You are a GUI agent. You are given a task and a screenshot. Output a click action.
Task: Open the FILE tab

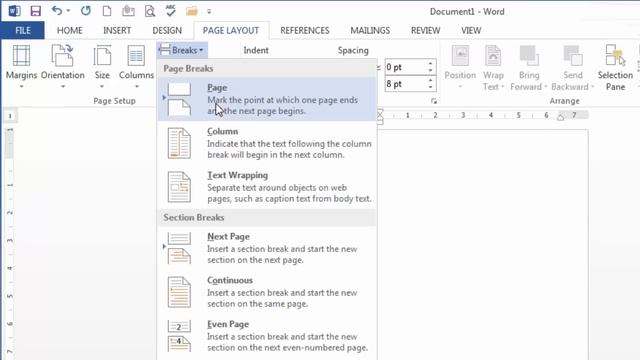pyautogui.click(x=23, y=31)
